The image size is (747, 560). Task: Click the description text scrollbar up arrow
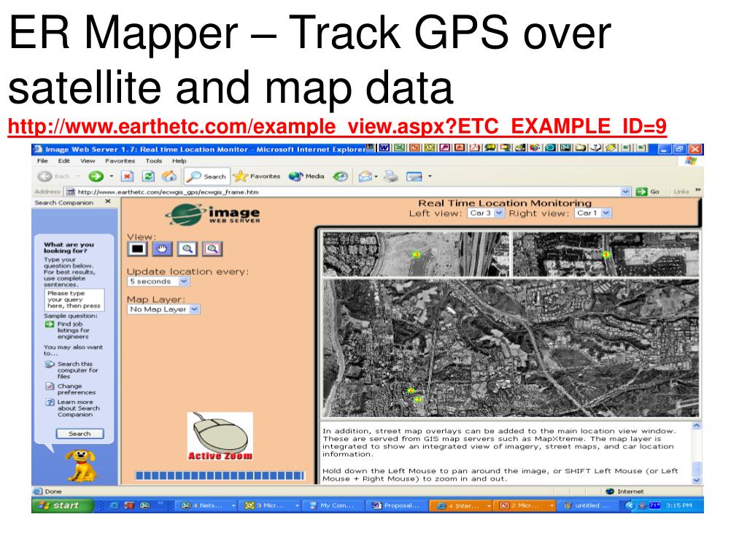[x=696, y=426]
